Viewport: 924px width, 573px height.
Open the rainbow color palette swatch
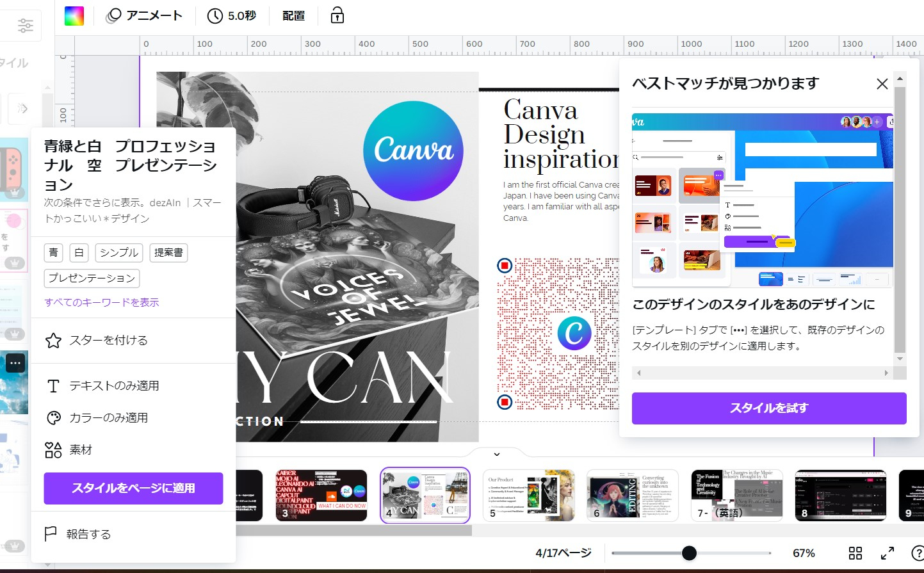[x=74, y=16]
